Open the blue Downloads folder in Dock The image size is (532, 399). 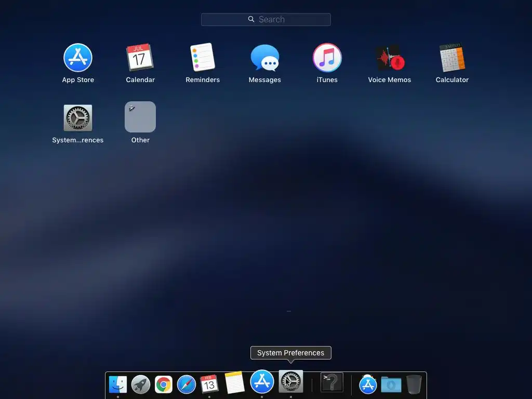pos(391,384)
